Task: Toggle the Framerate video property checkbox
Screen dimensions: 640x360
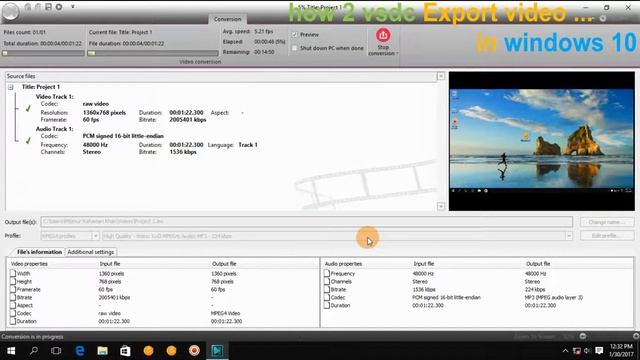Action: [x=13, y=289]
